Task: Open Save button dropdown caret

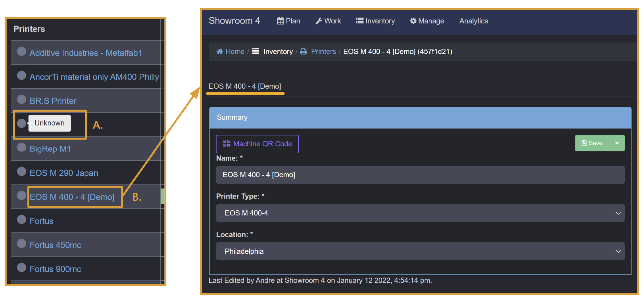Action: (x=617, y=143)
